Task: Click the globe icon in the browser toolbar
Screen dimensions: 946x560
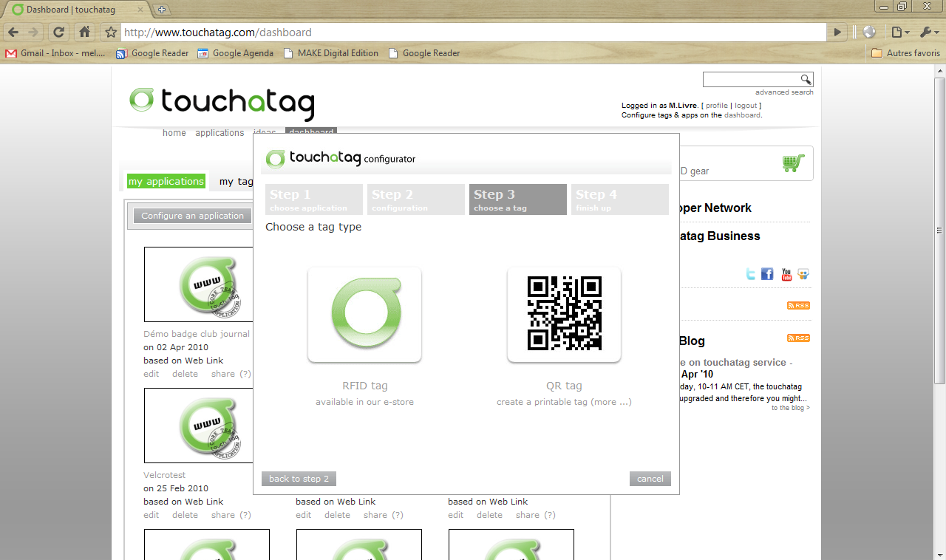Action: click(869, 32)
